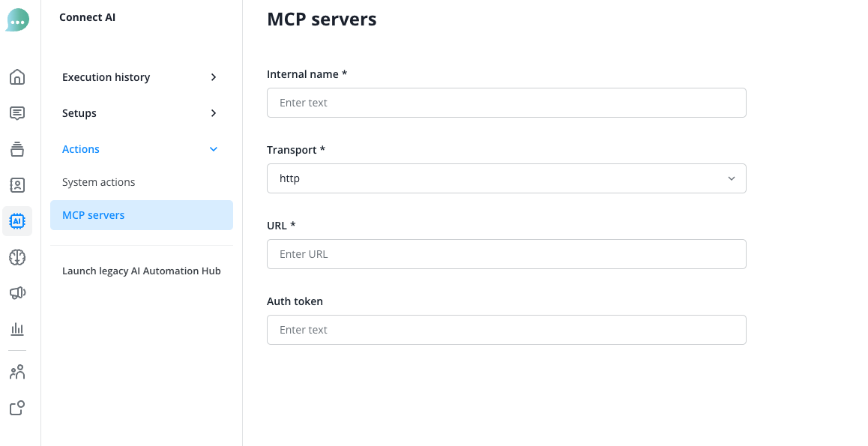Select the AI chip icon

[17, 221]
